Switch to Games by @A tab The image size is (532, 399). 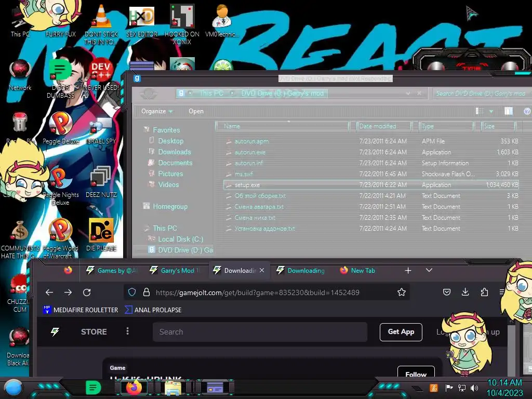point(112,270)
